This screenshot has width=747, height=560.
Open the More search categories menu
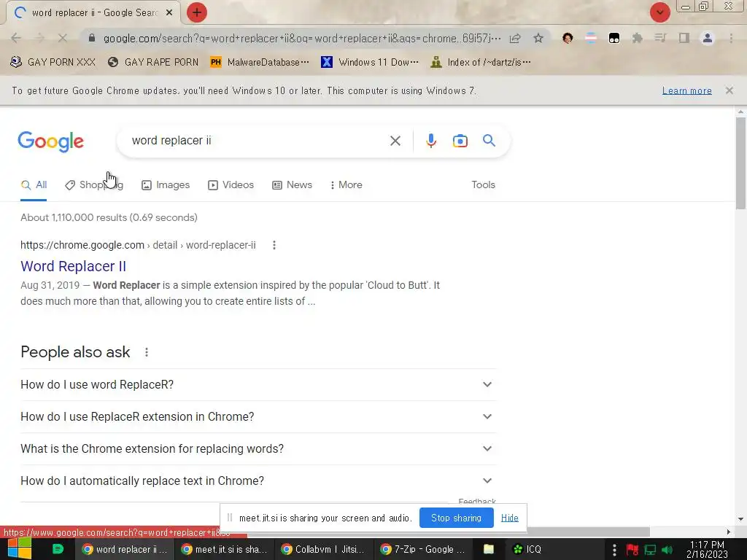(347, 184)
